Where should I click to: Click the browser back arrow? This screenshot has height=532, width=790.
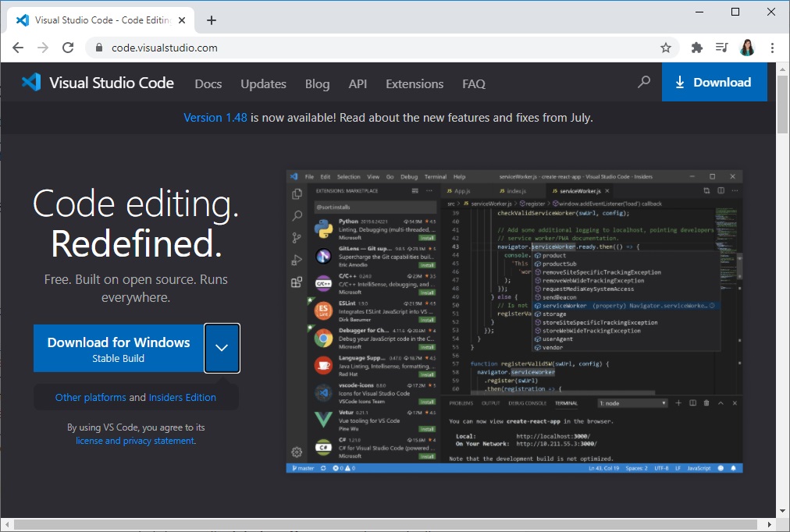click(x=17, y=48)
